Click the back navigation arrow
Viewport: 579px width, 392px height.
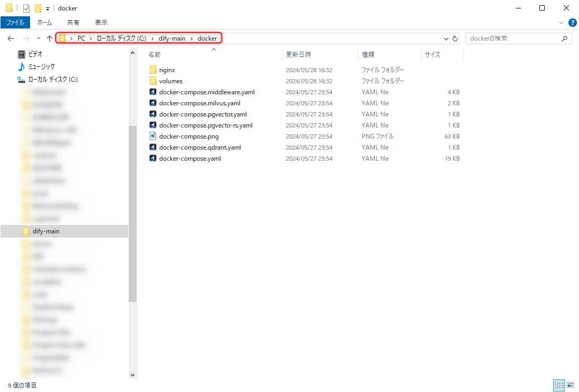tap(10, 38)
